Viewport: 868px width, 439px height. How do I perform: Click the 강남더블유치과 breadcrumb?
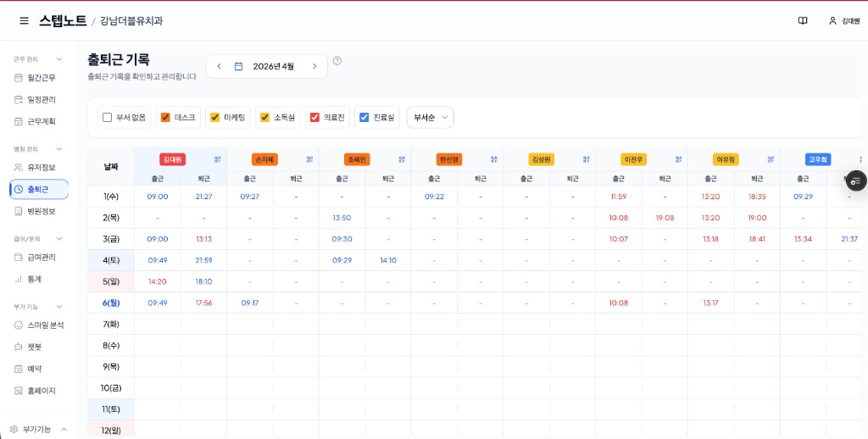point(131,21)
